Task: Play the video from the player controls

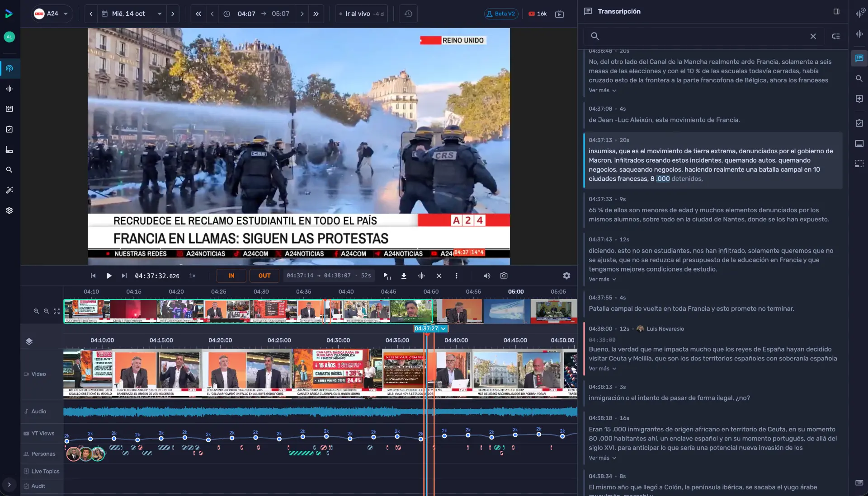Action: (109, 276)
